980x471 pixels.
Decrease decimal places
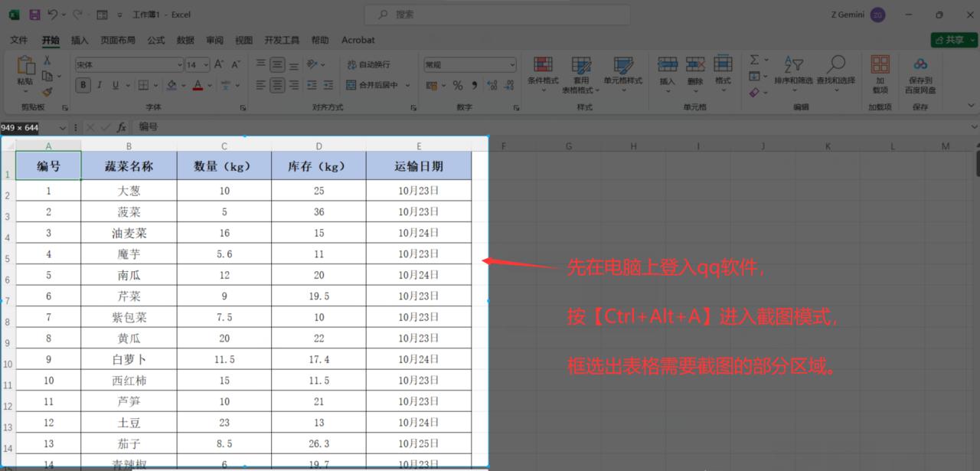click(508, 85)
